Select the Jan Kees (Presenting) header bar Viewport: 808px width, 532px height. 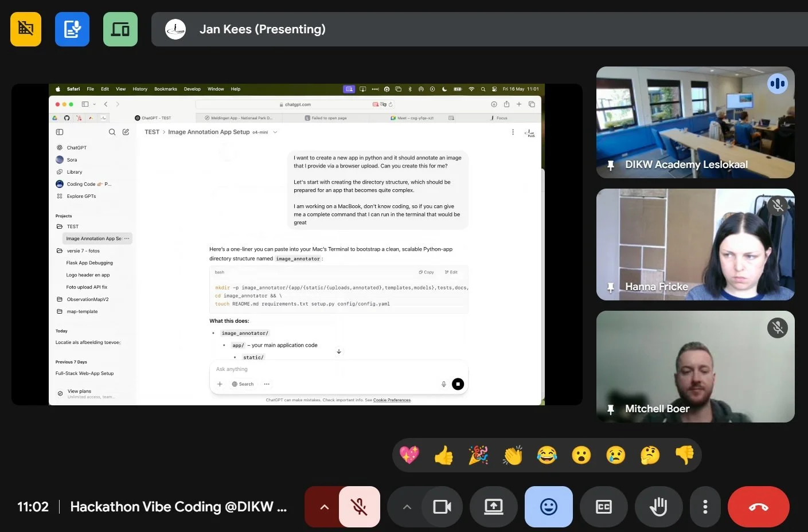tap(479, 29)
